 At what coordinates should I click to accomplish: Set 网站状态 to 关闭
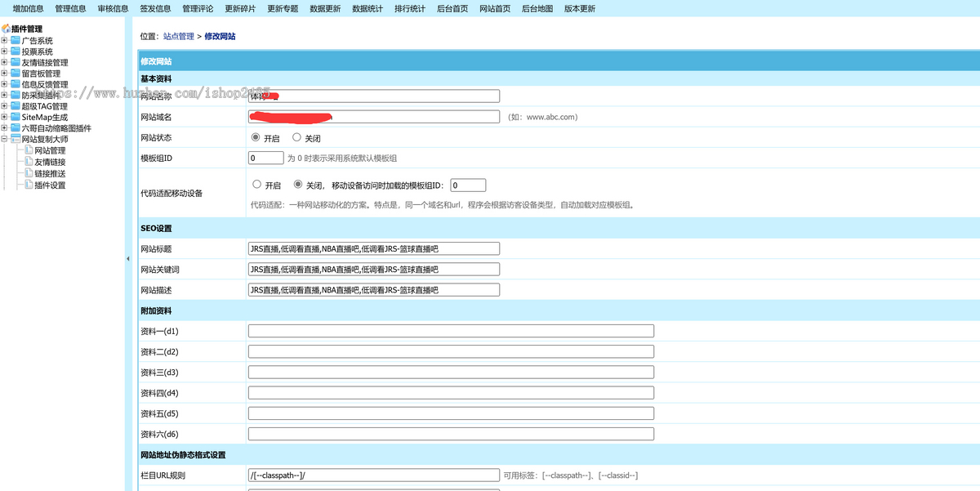[296, 138]
